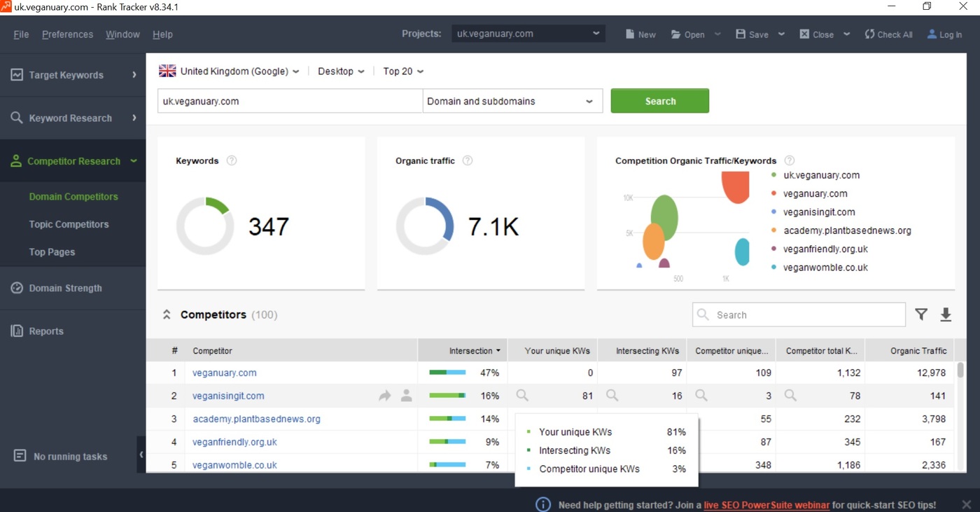Viewport: 980px width, 512px height.
Task: Collapse the Competitors section
Action: click(167, 314)
